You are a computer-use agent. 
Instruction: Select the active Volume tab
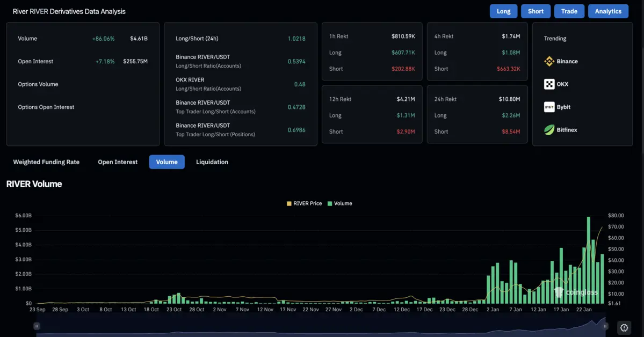click(167, 162)
